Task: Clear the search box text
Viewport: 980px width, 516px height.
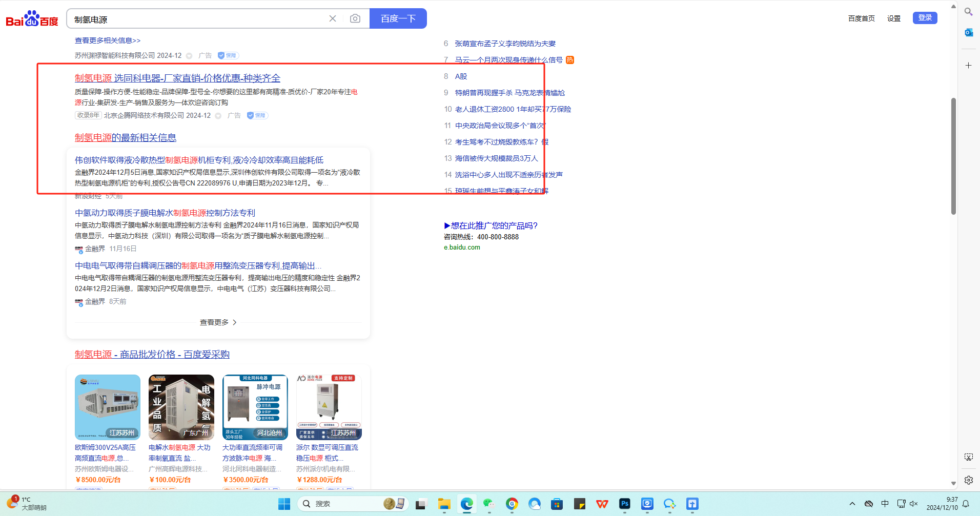Action: (333, 18)
